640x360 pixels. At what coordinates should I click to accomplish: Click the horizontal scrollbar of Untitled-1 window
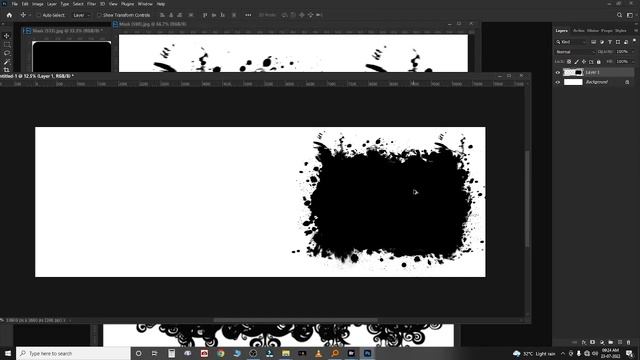click(x=296, y=320)
